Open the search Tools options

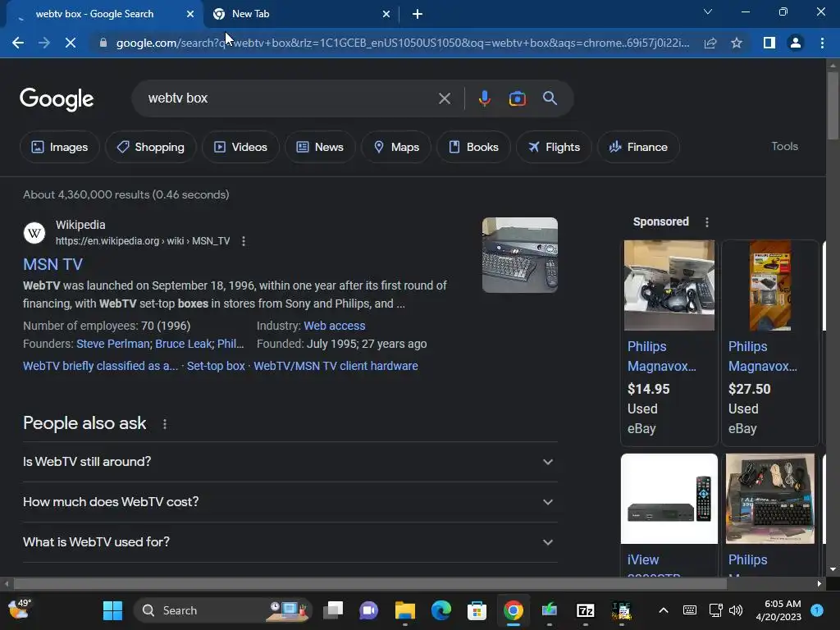click(x=784, y=146)
